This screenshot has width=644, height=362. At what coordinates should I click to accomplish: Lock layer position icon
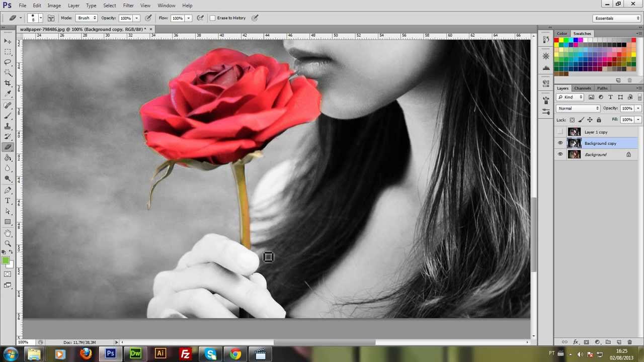tap(590, 120)
